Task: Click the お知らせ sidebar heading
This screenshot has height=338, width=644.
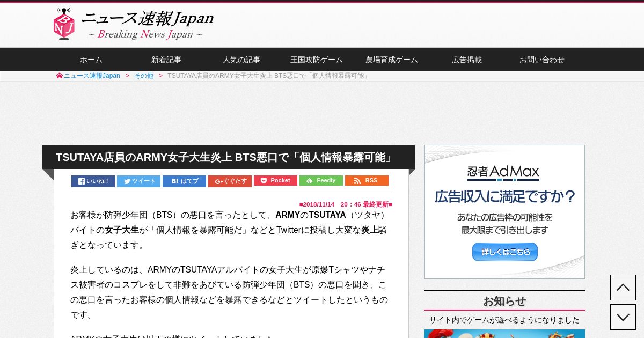Action: 504,301
